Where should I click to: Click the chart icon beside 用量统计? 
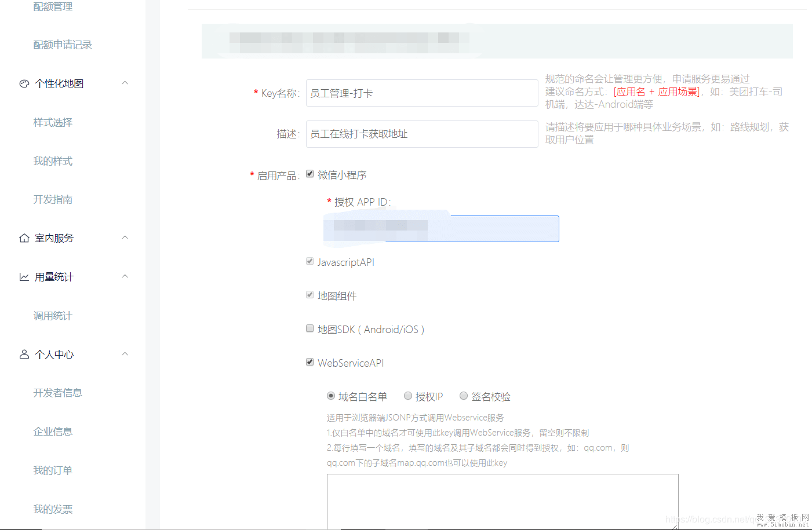pyautogui.click(x=24, y=277)
